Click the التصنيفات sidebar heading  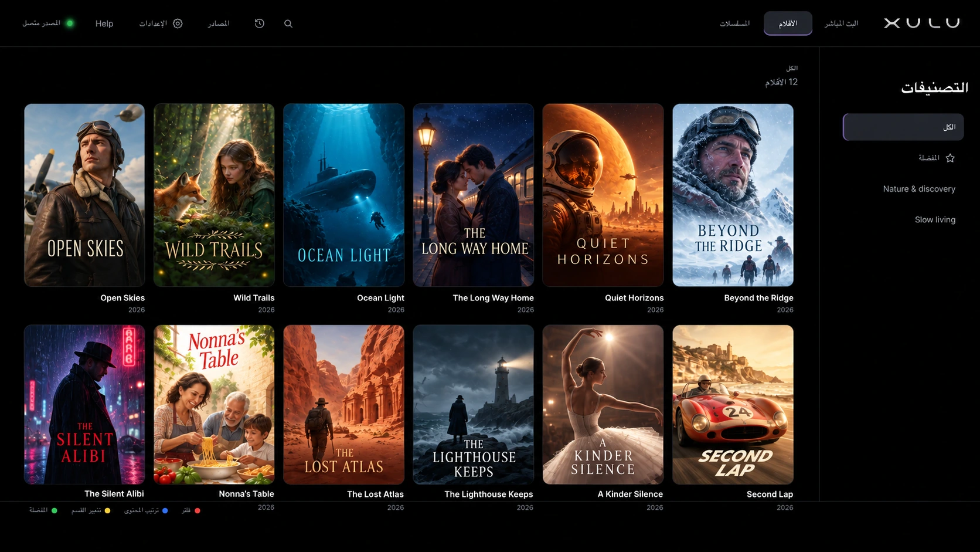pos(934,88)
